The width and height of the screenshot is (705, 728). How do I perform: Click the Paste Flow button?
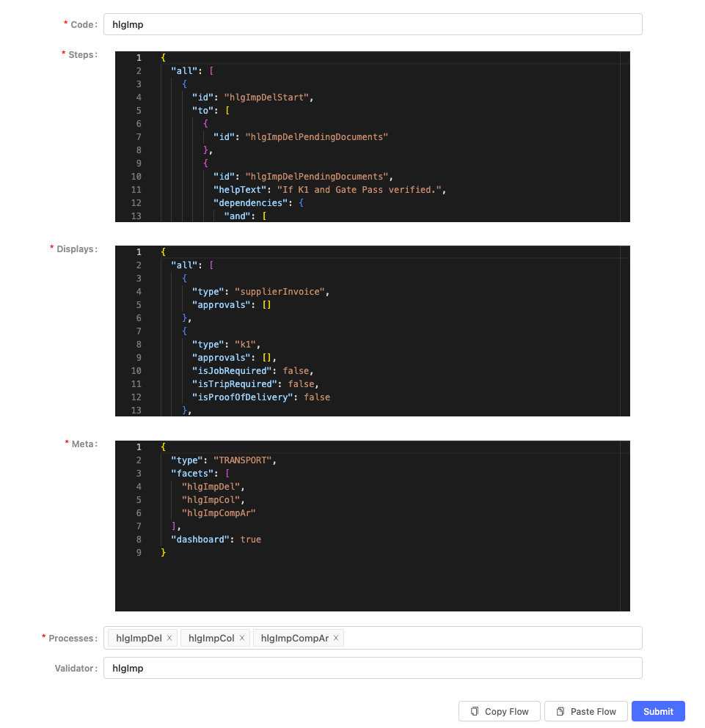point(586,711)
